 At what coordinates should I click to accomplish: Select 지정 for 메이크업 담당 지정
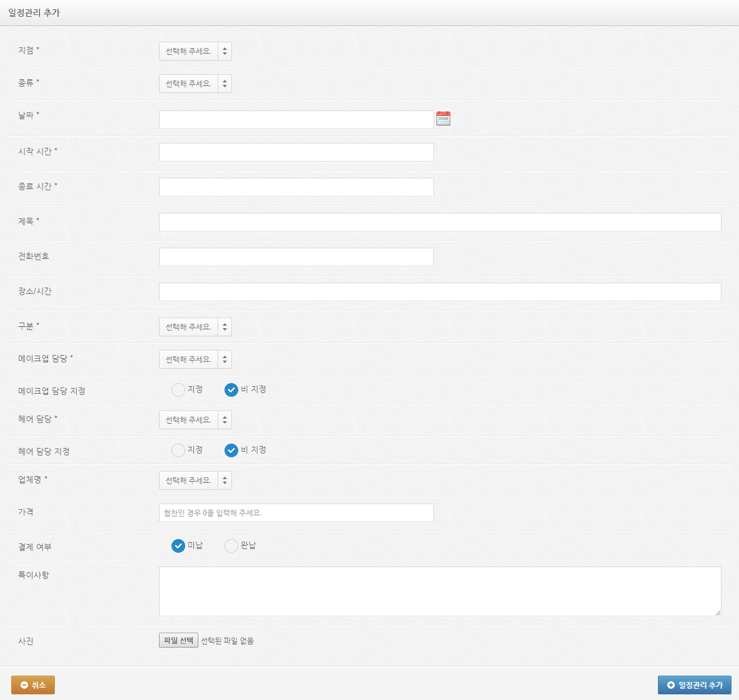click(178, 390)
